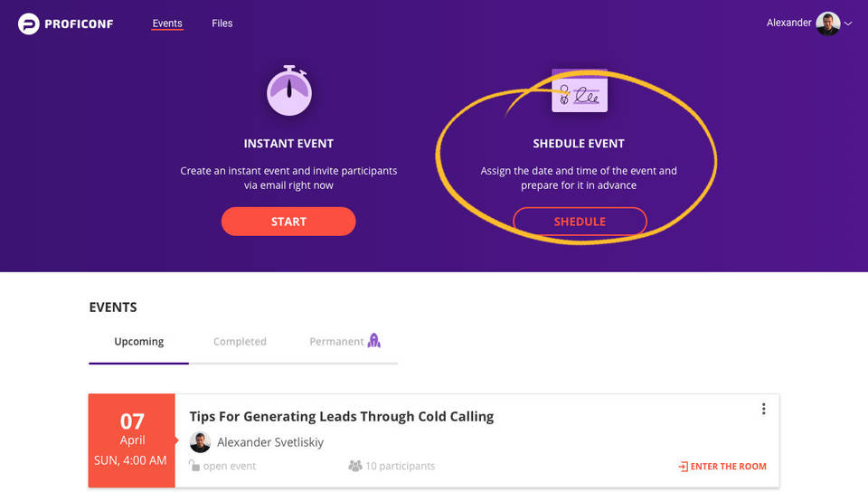Switch to the Upcoming tab
The height and width of the screenshot is (492, 868).
pos(138,342)
